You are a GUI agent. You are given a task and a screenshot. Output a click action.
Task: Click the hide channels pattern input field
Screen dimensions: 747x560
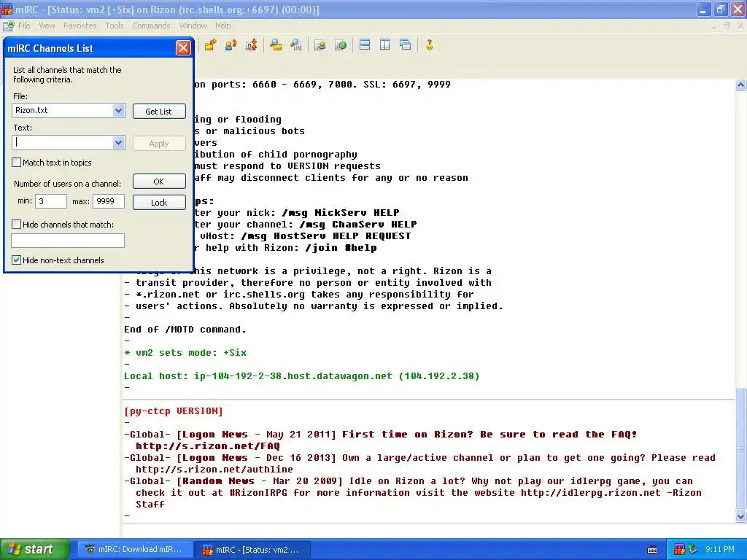pos(68,241)
